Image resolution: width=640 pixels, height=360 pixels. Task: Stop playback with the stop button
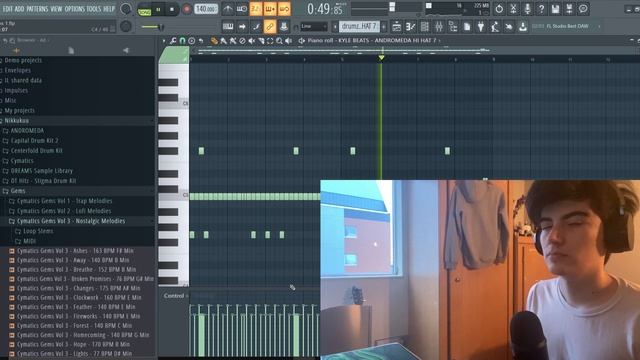click(x=172, y=9)
